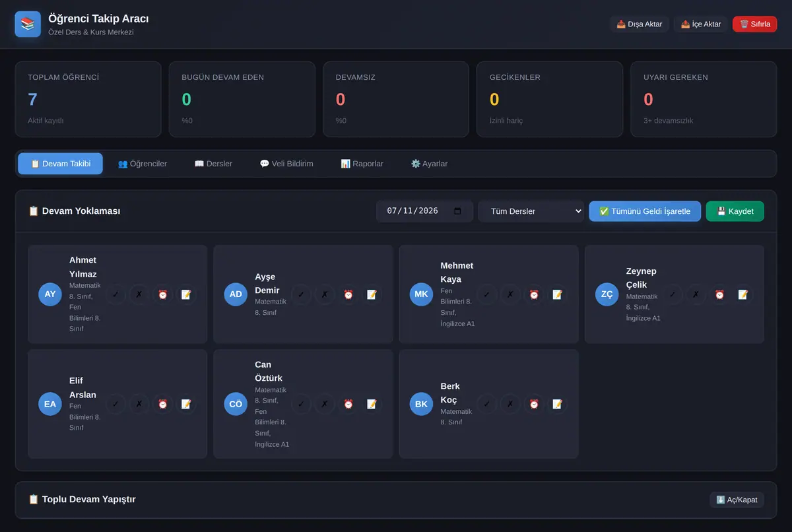Open the Tüm Dersler course dropdown
This screenshot has height=532, width=792.
point(531,211)
